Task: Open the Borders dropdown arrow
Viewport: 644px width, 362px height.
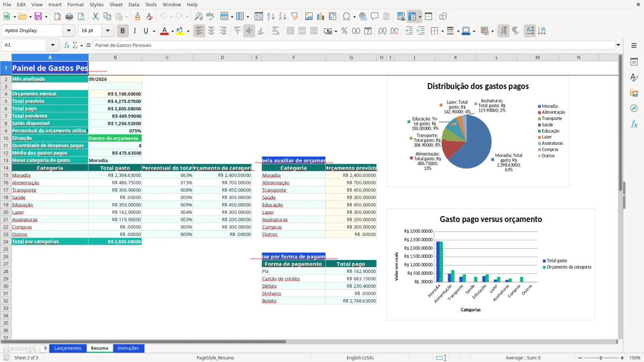Action: tap(442, 31)
